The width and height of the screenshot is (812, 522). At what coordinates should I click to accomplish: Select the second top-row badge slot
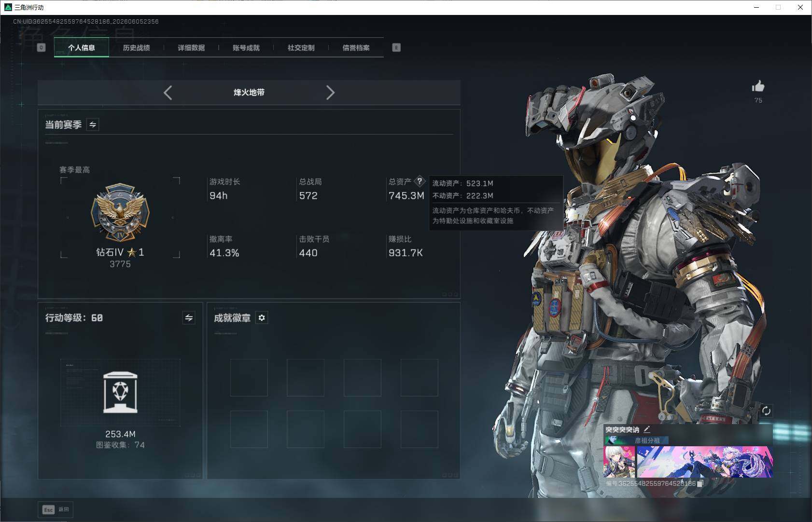coord(306,378)
